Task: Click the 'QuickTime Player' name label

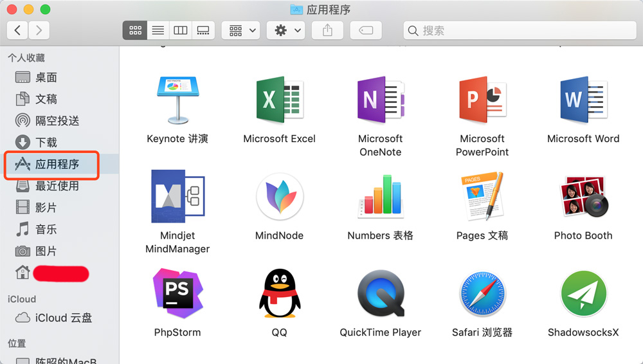Action: pyautogui.click(x=381, y=332)
